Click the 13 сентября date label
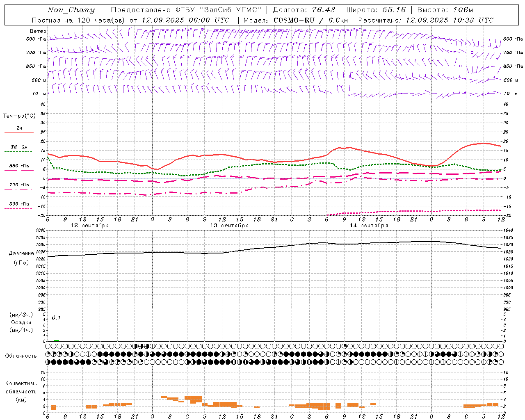525x420 pixels. tap(229, 226)
